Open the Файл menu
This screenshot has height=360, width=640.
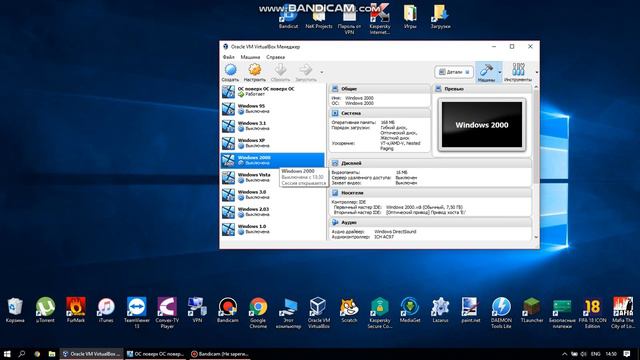click(229, 57)
